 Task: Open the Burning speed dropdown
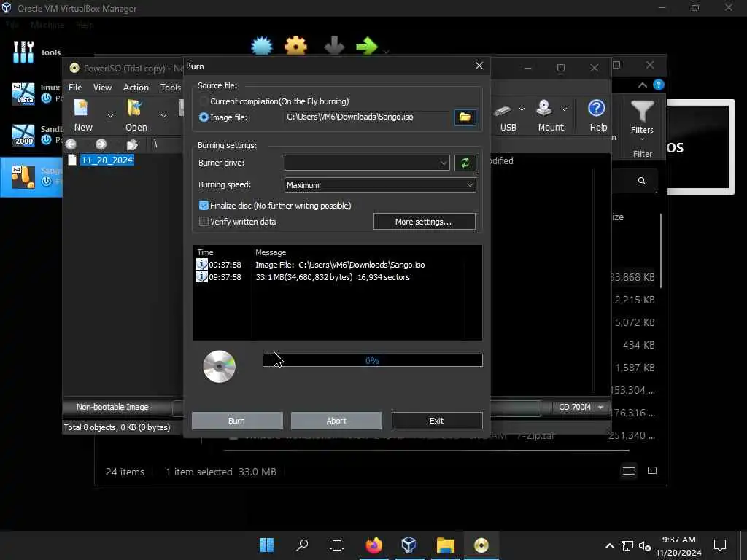[x=379, y=184]
